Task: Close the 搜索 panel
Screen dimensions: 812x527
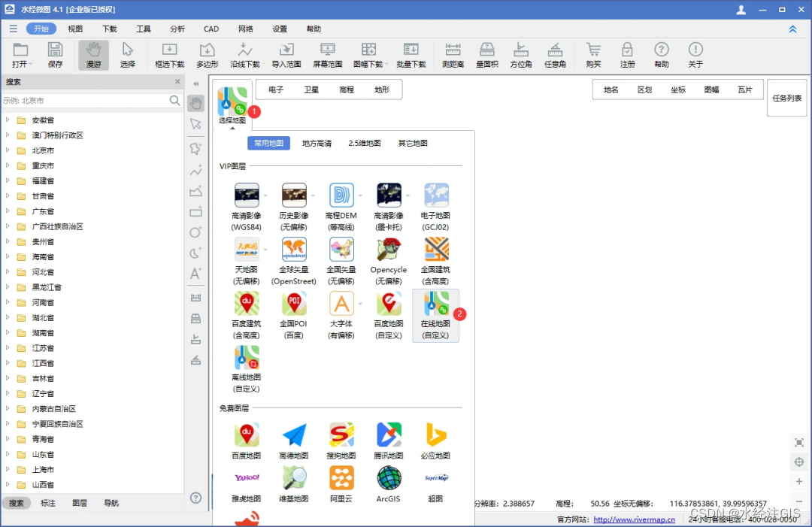Action: [x=177, y=82]
